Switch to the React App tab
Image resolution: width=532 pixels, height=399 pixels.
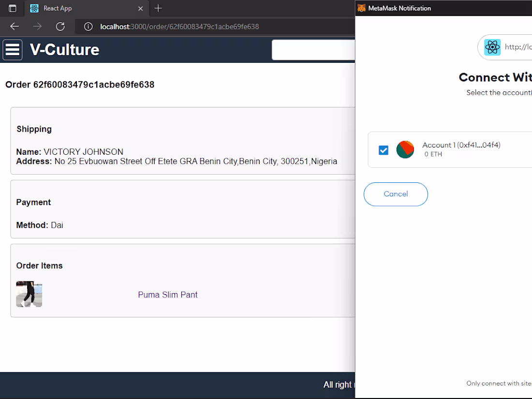click(x=77, y=8)
